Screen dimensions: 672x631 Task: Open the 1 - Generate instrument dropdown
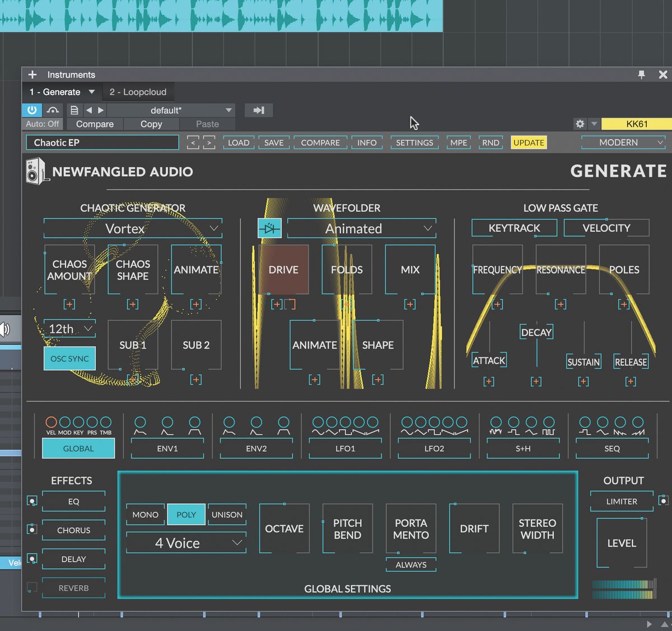pyautogui.click(x=62, y=92)
